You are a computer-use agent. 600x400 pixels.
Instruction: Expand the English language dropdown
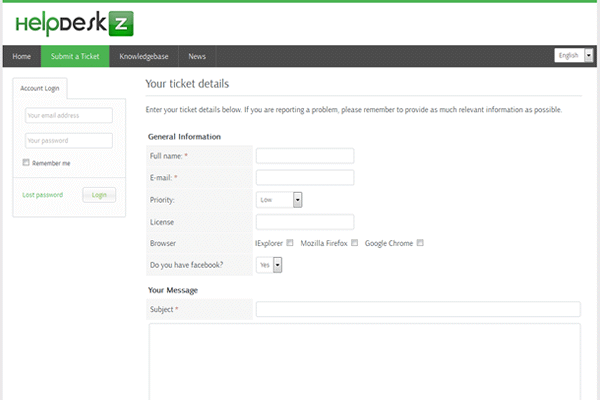pos(574,56)
